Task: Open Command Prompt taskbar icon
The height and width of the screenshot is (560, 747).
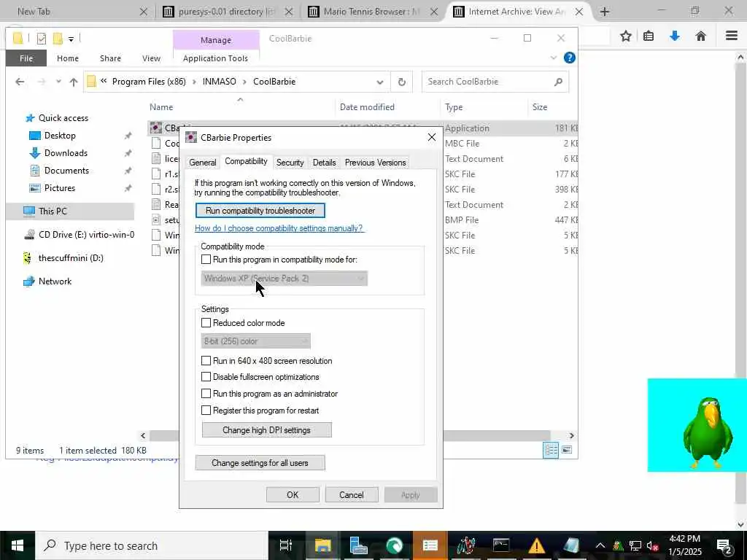Action: click(x=501, y=545)
